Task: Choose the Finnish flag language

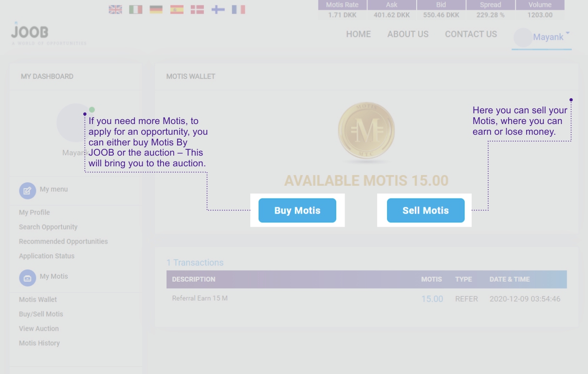Action: (x=218, y=9)
